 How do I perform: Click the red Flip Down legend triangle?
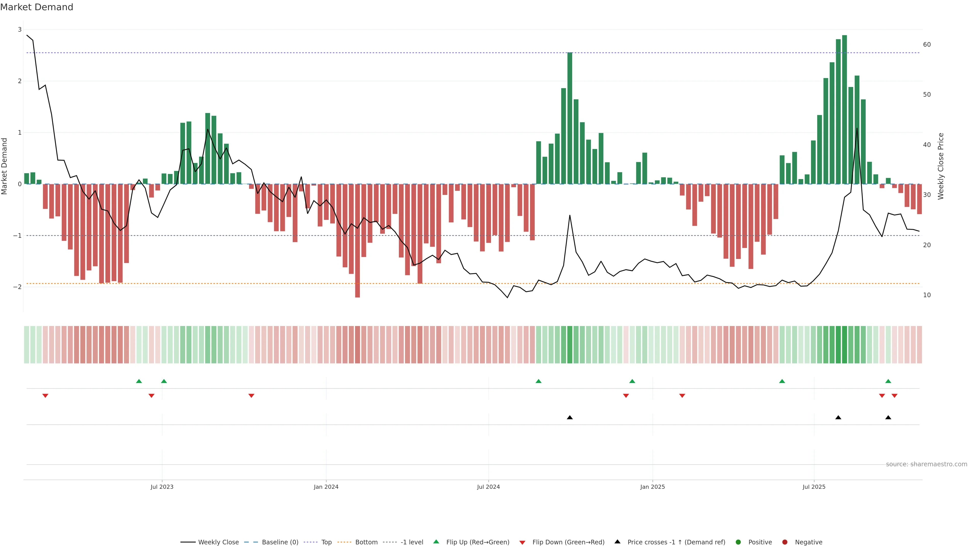coord(522,542)
